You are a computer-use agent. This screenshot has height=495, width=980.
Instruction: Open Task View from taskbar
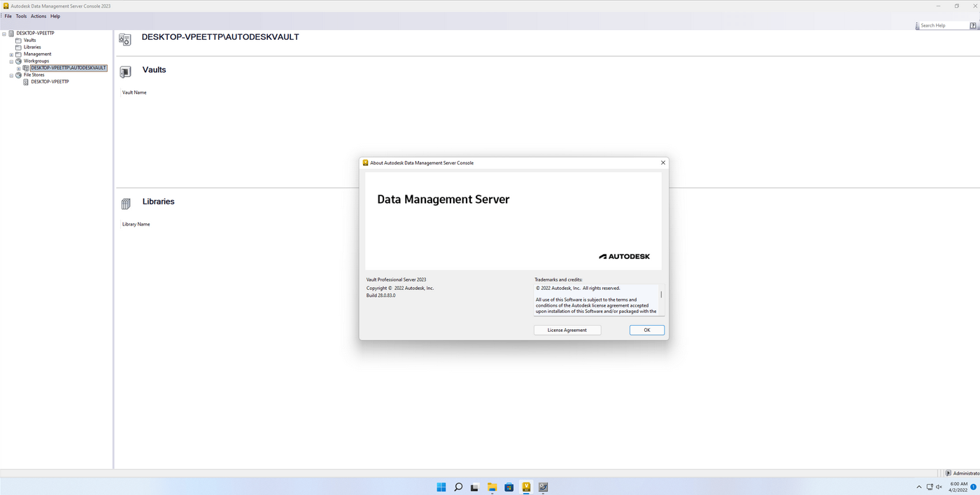click(475, 487)
